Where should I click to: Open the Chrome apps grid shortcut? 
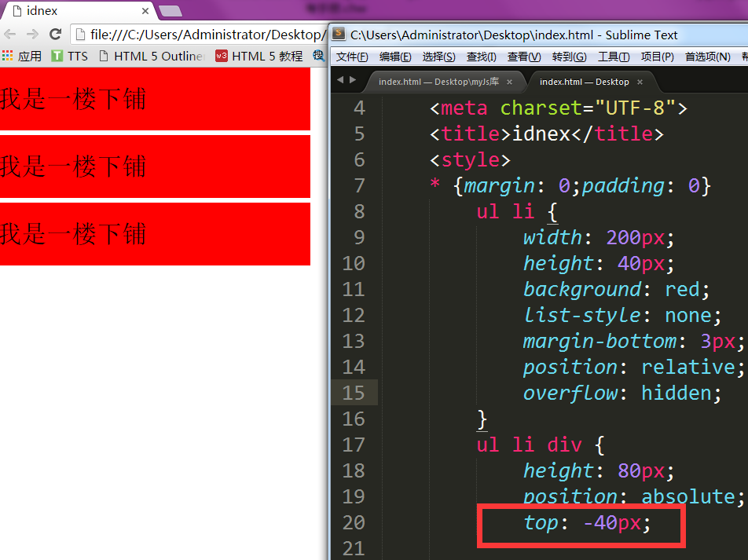point(8,56)
